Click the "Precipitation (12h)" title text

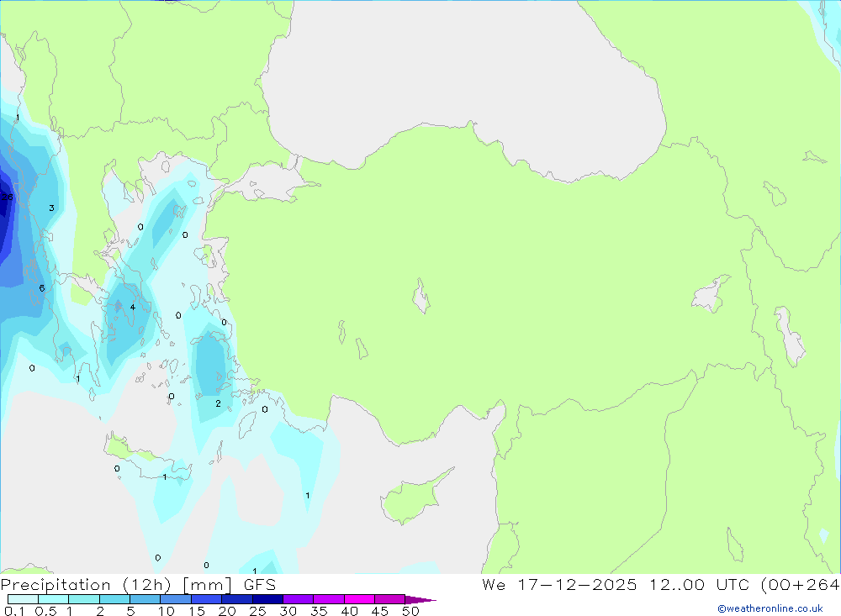pyautogui.click(x=86, y=585)
